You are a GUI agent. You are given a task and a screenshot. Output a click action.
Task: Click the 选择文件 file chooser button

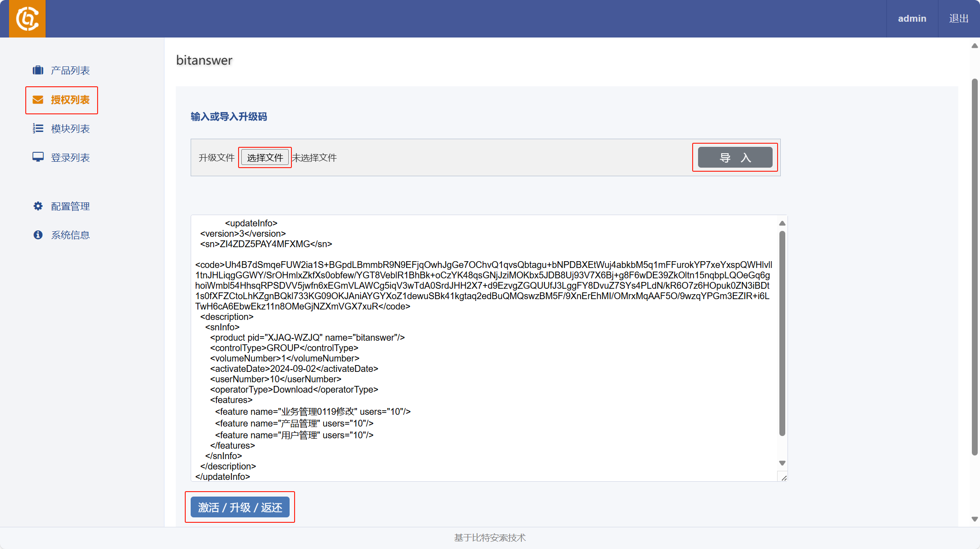(x=265, y=157)
